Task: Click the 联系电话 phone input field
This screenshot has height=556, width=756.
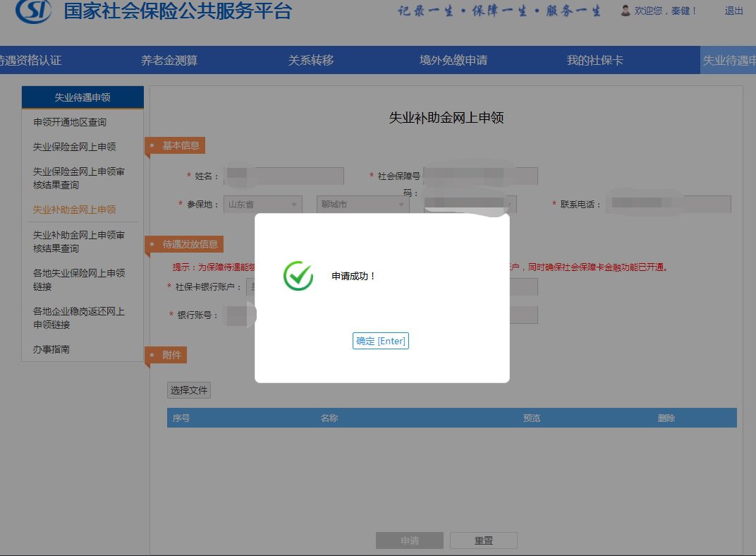Action: (x=669, y=205)
